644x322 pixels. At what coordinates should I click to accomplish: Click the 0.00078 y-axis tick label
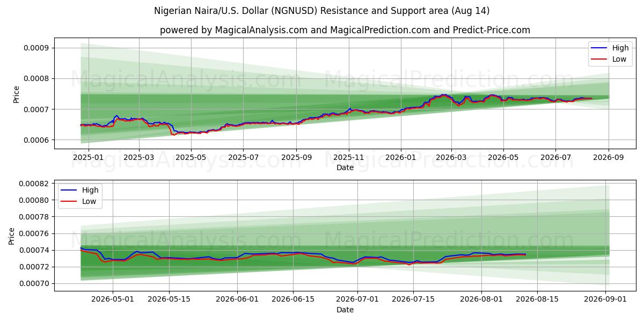[34, 217]
